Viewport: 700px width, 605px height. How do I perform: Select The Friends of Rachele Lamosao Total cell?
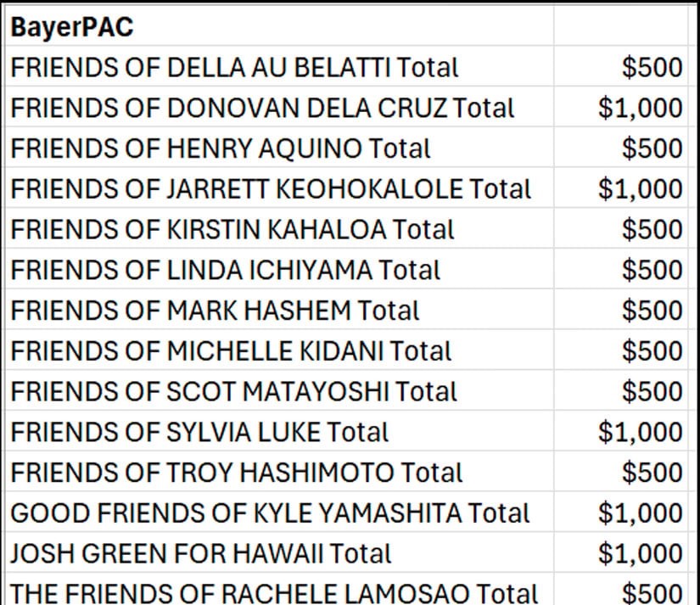(x=274, y=592)
